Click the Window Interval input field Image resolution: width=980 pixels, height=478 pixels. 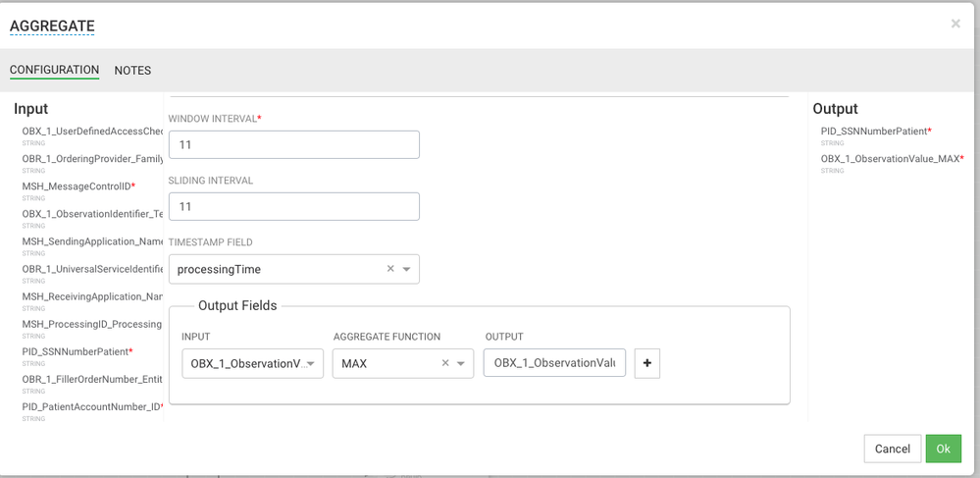point(293,144)
